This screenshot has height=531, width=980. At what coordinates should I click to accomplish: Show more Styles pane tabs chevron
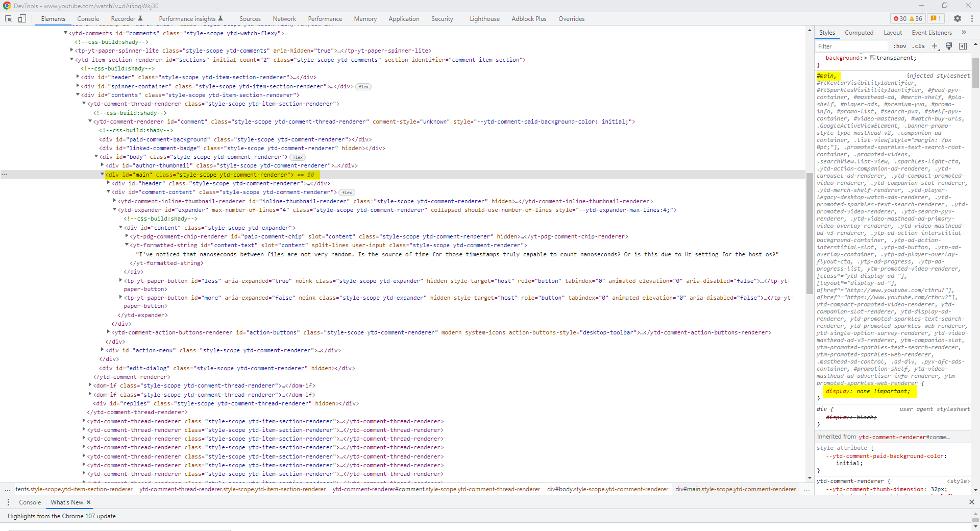(964, 32)
